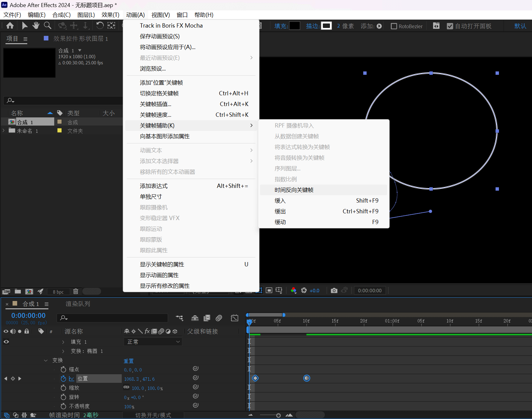Click the 默认 workspace link
Viewport: 532px width, 419px height.
tap(520, 26)
